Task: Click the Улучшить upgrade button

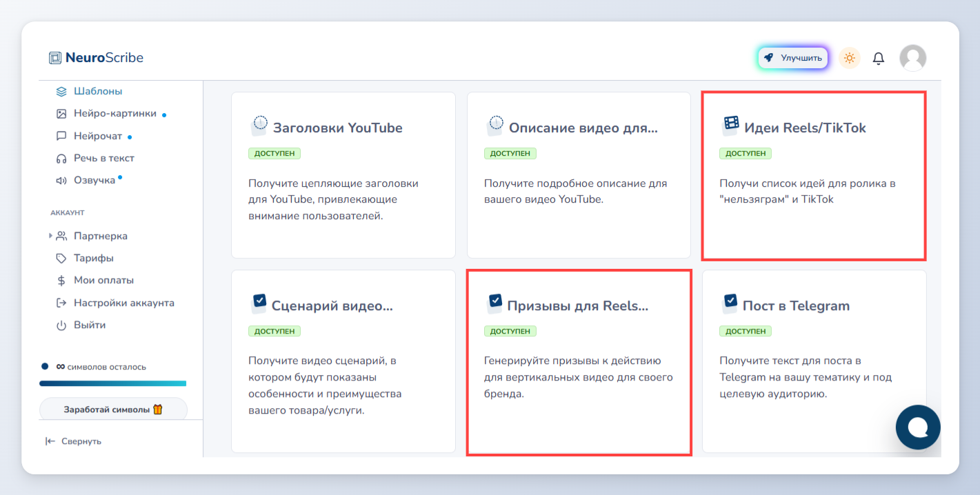Action: 793,58
